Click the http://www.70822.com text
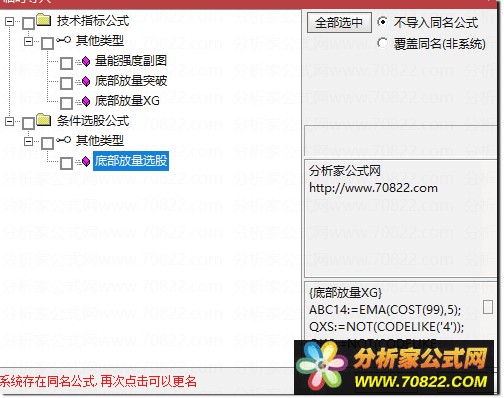Screen dimensions: 504x398 (x=373, y=189)
